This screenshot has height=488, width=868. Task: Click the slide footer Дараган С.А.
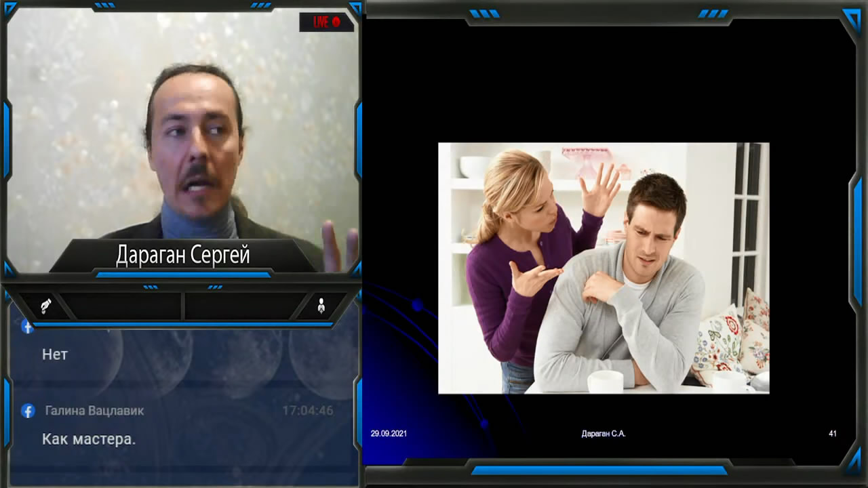pos(604,434)
